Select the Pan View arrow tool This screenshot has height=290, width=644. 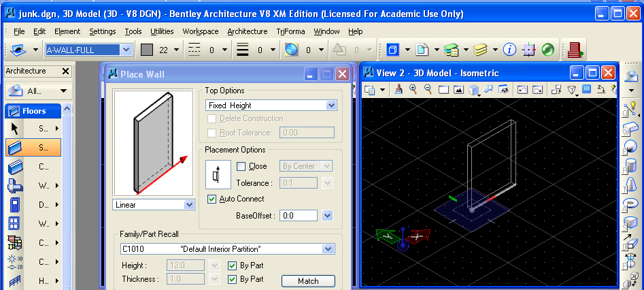point(488,89)
